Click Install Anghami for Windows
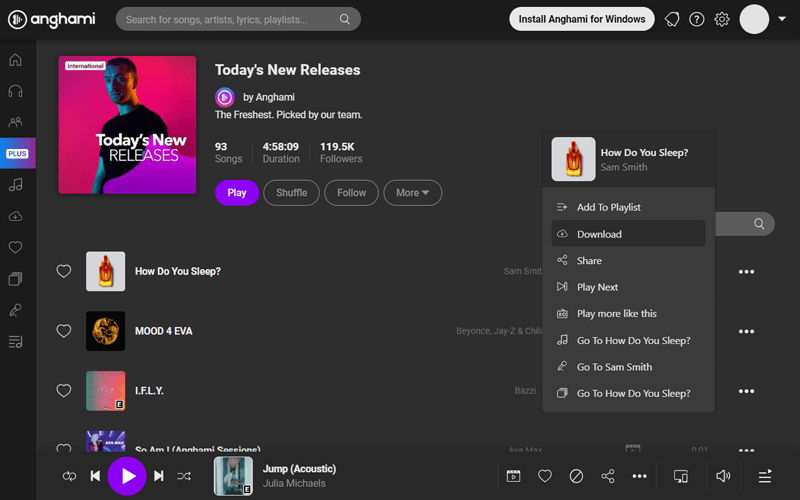This screenshot has height=500, width=800. pos(582,19)
